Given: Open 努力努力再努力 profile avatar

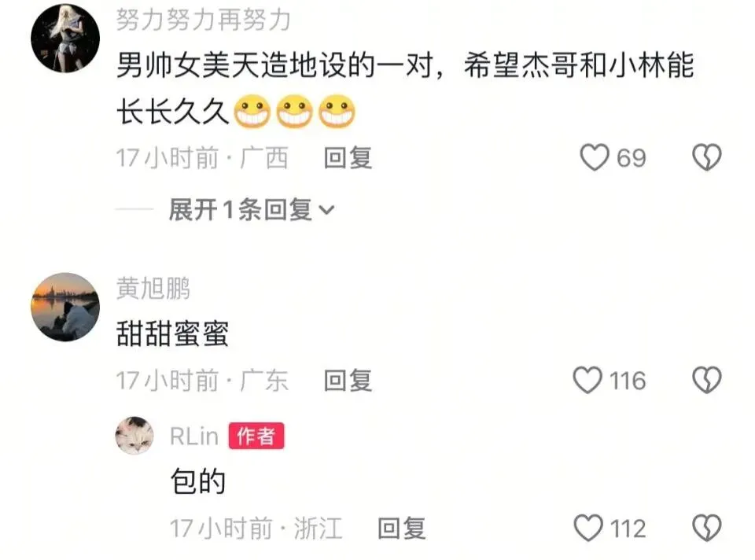Looking at the screenshot, I should pyautogui.click(x=65, y=39).
